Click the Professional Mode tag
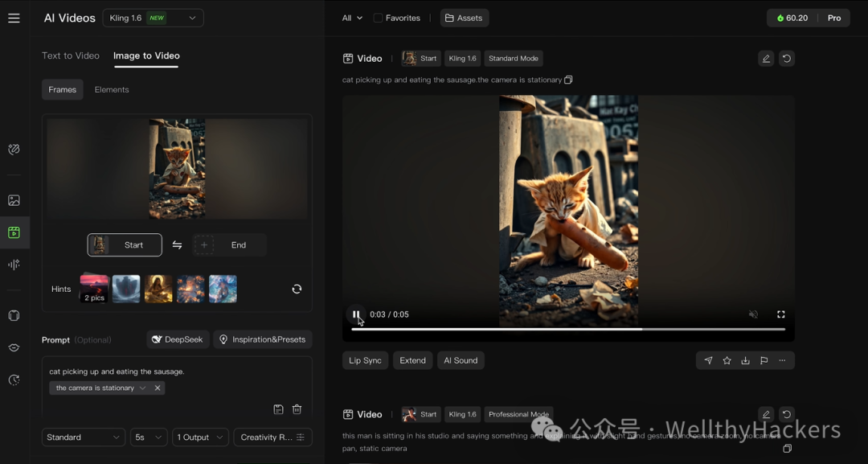 518,414
